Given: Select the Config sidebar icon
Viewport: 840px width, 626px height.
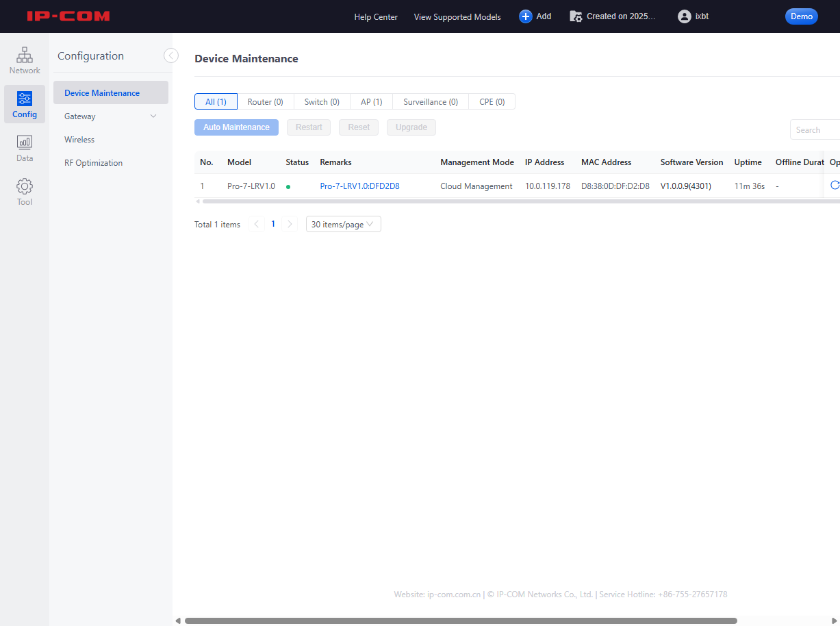Looking at the screenshot, I should pos(25,104).
